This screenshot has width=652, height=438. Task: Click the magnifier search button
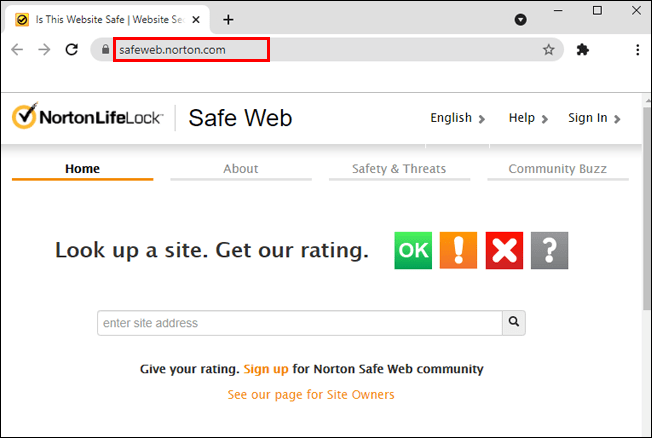point(514,322)
